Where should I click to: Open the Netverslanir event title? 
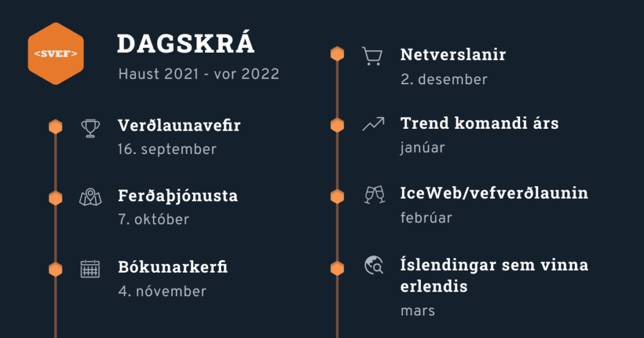[x=453, y=54]
